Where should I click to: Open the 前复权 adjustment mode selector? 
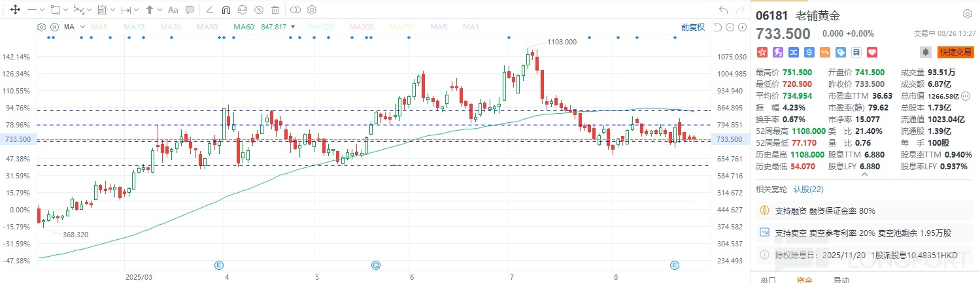(692, 27)
